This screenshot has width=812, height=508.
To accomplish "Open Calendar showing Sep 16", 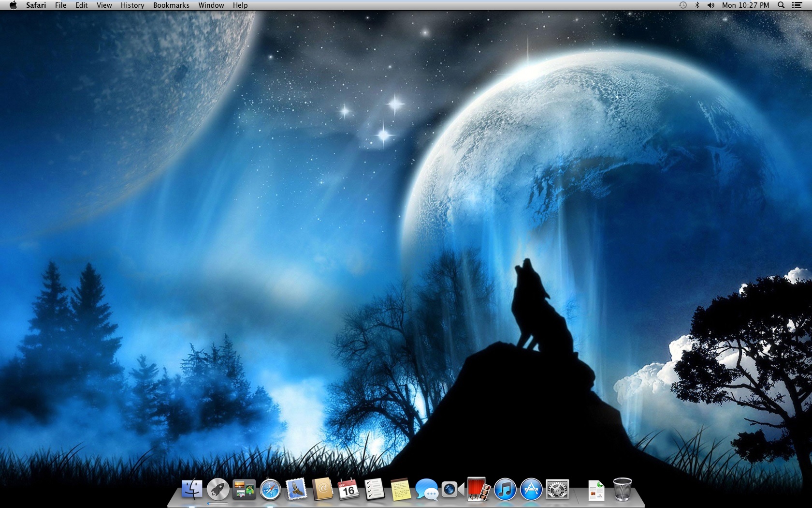I will (x=348, y=490).
